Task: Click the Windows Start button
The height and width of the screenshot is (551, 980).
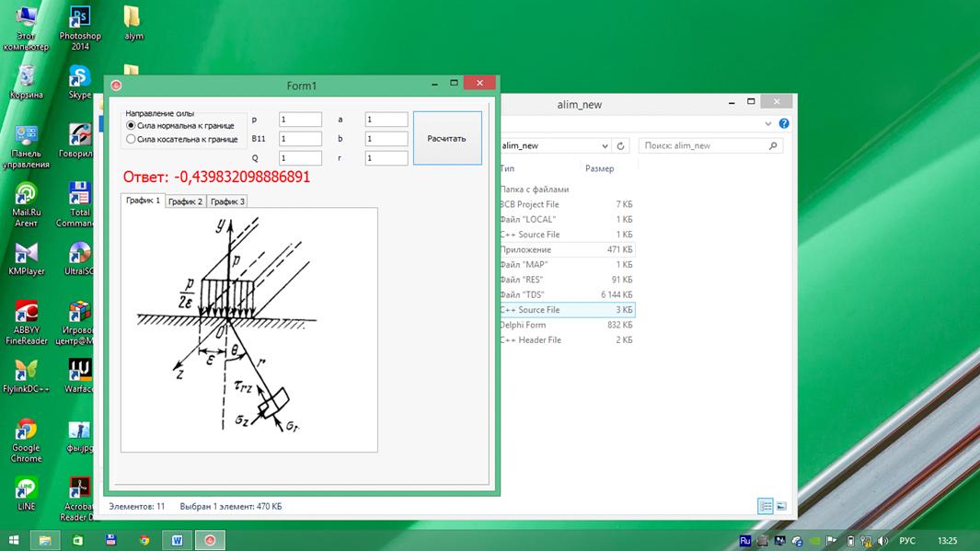Action: 14,540
